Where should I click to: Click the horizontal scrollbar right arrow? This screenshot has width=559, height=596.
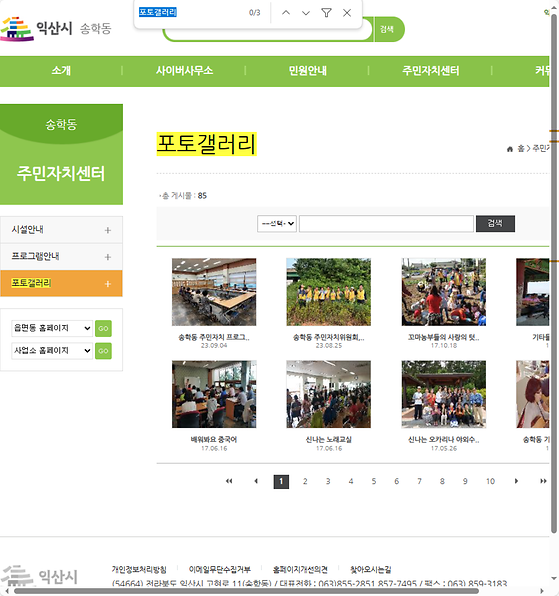point(542,591)
